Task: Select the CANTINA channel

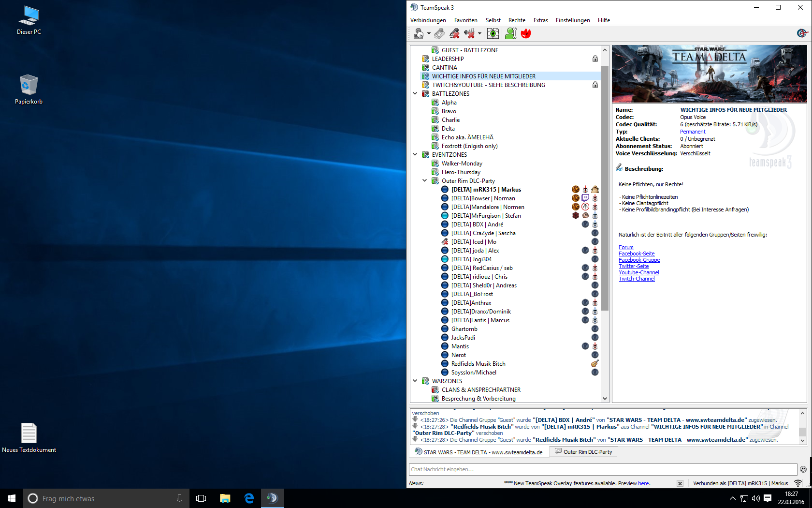Action: coord(444,68)
